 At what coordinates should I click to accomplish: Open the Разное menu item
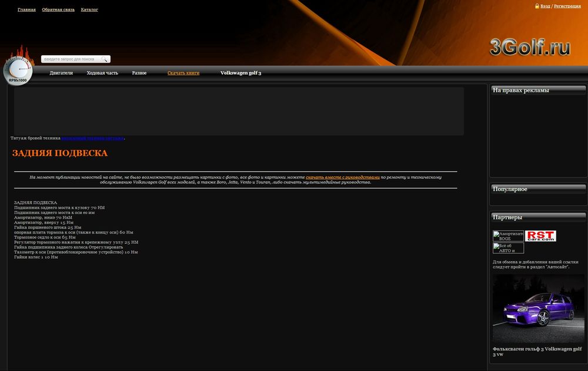click(139, 73)
